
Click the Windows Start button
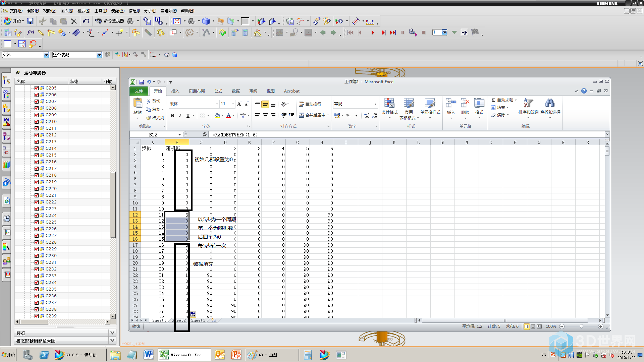9,355
